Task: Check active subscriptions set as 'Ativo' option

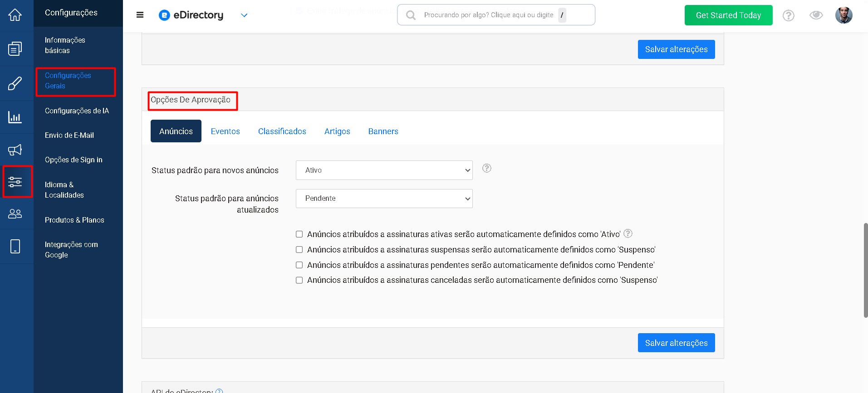Action: tap(299, 234)
